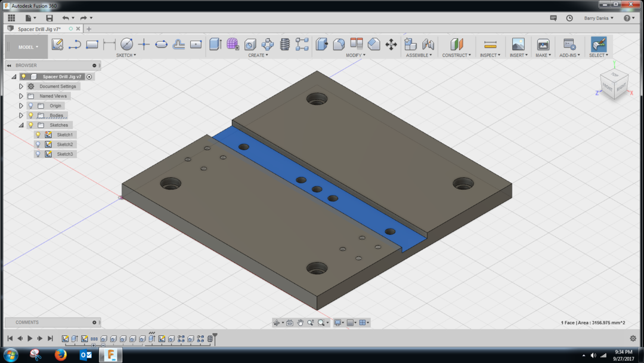644x363 pixels.
Task: Select the Move/Copy arrows icon
Action: pos(391,44)
